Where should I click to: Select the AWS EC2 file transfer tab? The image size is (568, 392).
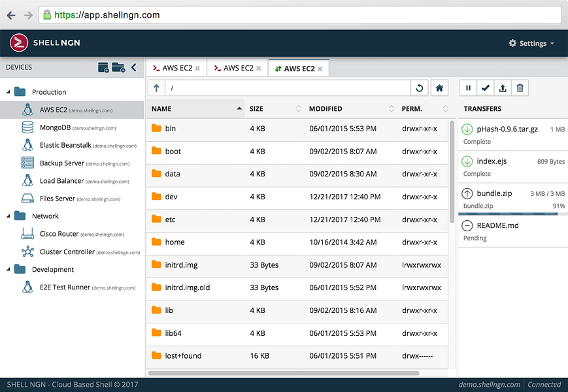click(299, 69)
